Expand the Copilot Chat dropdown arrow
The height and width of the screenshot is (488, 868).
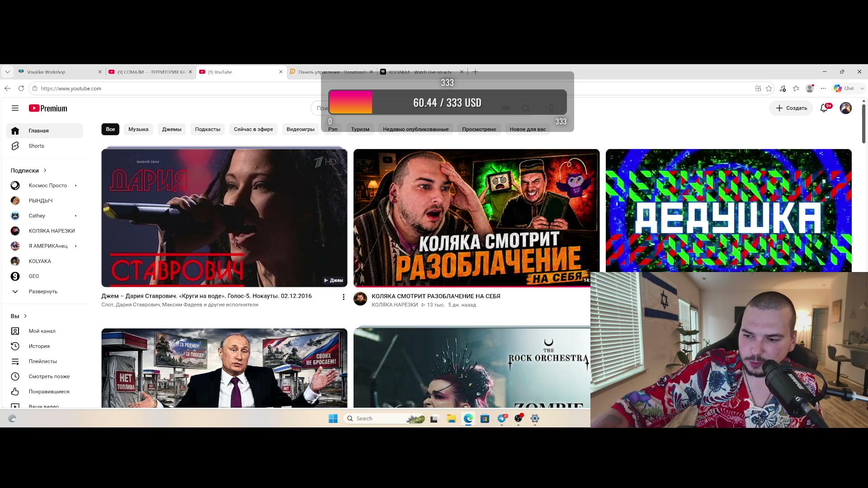pos(862,89)
